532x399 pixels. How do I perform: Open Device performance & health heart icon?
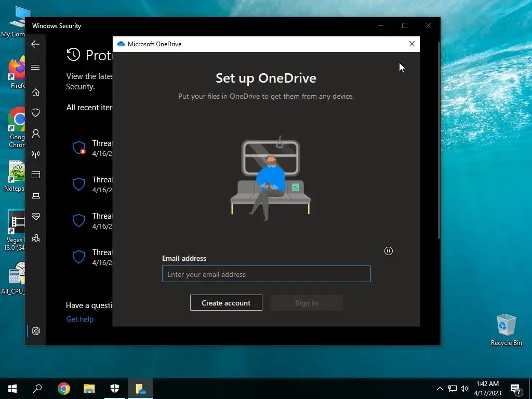click(36, 217)
